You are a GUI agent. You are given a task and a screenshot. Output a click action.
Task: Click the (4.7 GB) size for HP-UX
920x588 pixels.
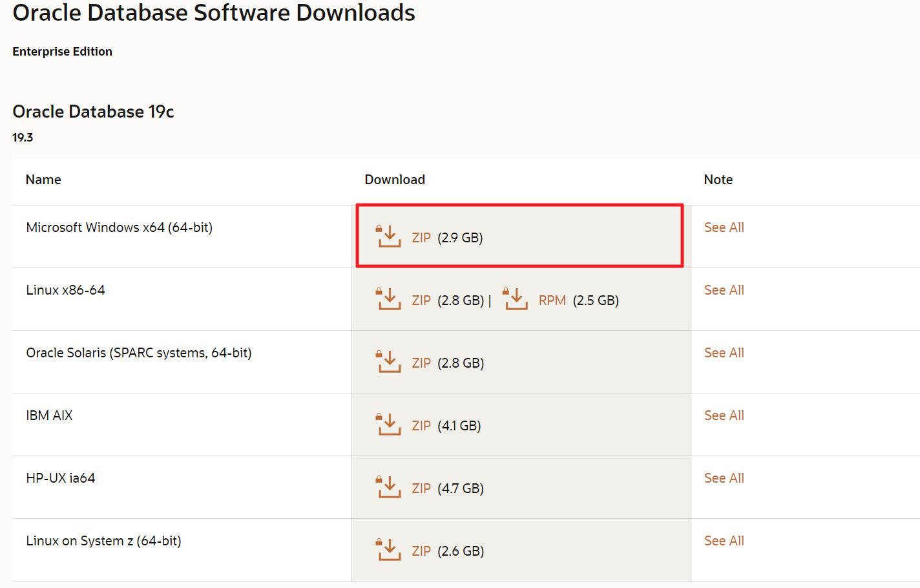point(461,488)
